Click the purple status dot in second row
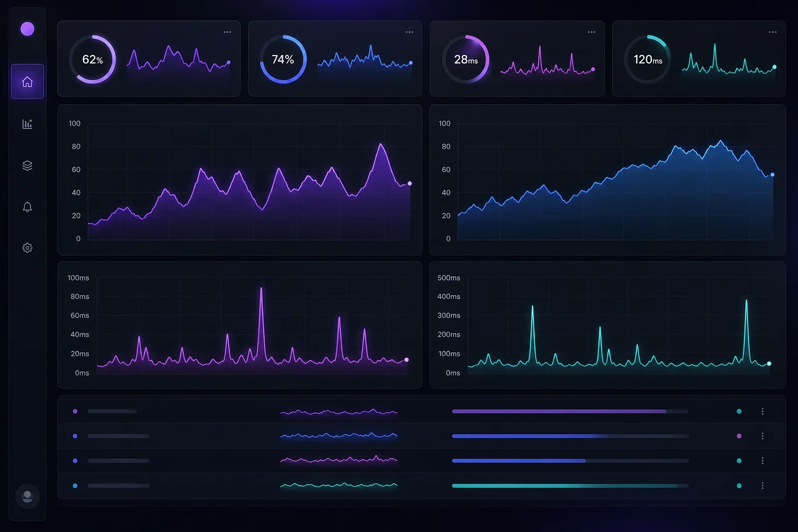This screenshot has width=798, height=532. tap(739, 436)
